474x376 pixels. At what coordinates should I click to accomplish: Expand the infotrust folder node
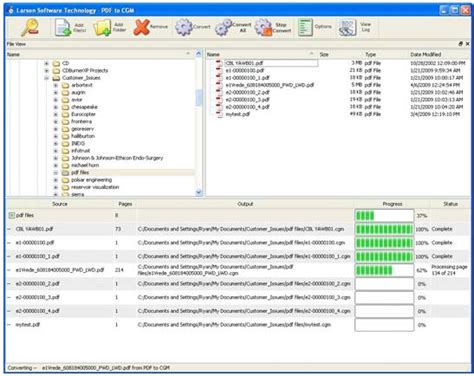[x=56, y=151]
